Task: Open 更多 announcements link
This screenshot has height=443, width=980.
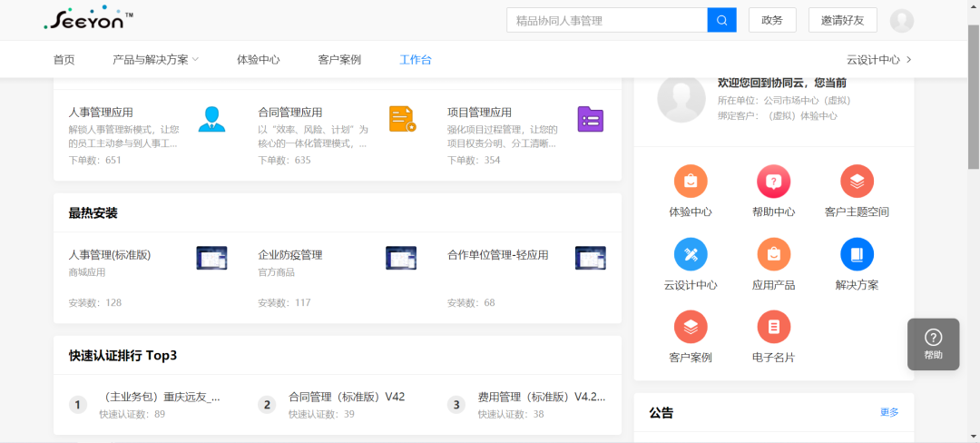Action: coord(889,412)
